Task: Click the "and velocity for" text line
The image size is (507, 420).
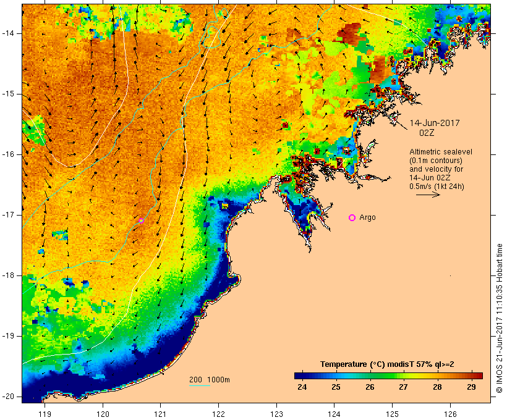Action: click(436, 169)
